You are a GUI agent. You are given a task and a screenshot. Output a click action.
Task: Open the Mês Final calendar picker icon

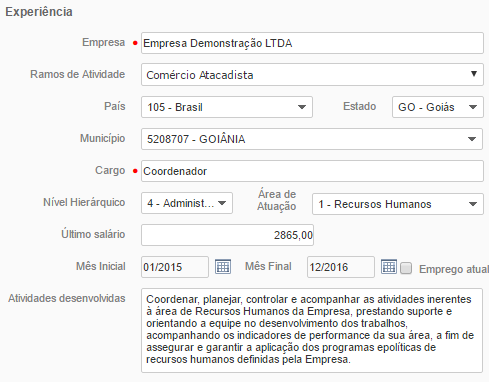coord(389,267)
